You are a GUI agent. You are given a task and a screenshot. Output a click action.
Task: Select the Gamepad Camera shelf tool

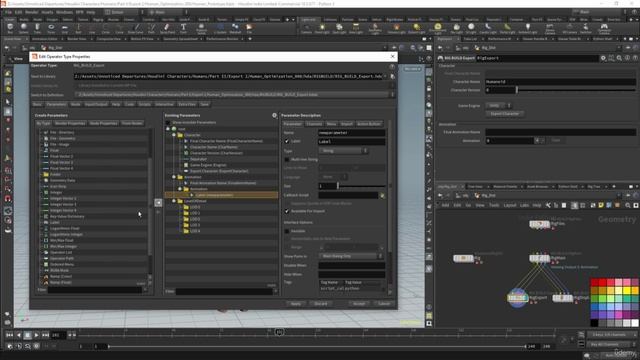pyautogui.click(x=604, y=29)
